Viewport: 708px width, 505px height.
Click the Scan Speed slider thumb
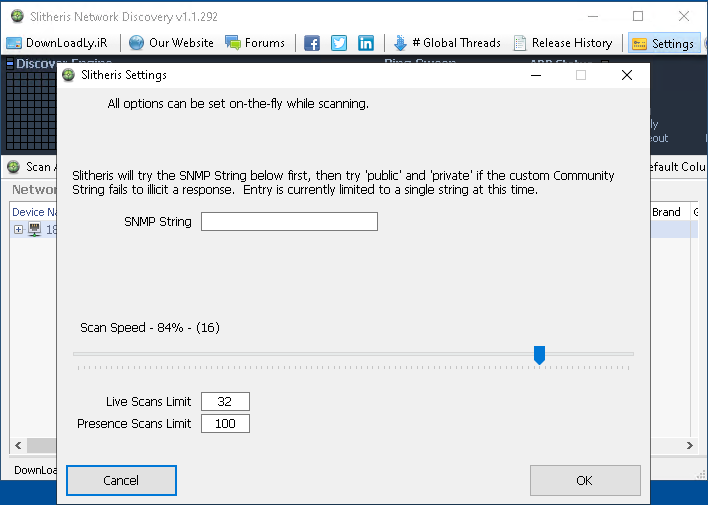click(539, 355)
